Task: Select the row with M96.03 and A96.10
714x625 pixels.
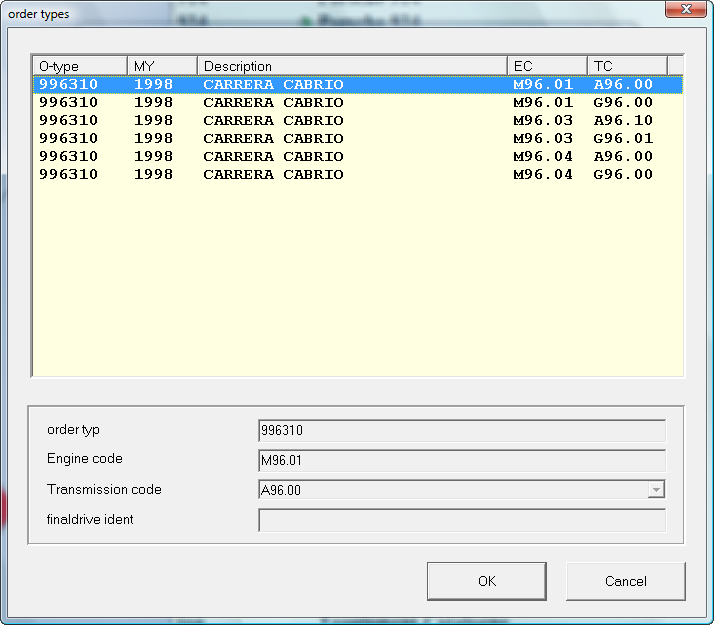Action: click(x=357, y=121)
